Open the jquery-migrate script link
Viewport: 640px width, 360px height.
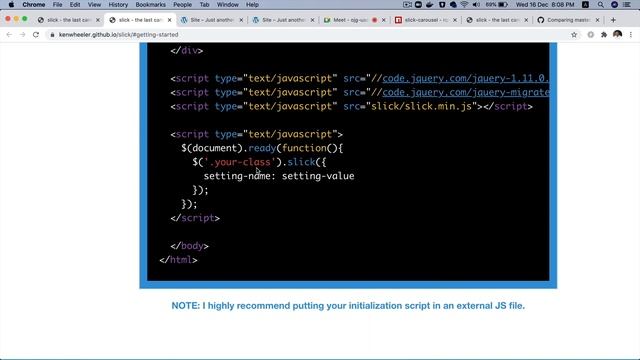tap(466, 92)
